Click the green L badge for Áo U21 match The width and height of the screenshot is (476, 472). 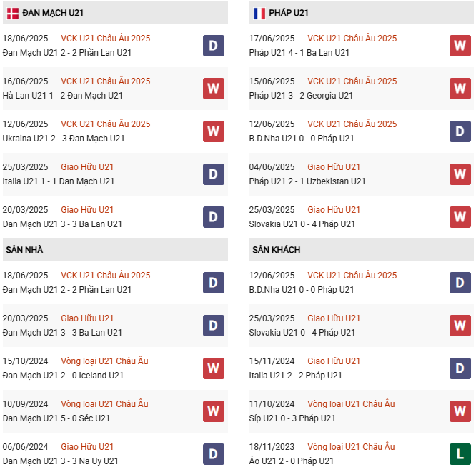click(460, 454)
